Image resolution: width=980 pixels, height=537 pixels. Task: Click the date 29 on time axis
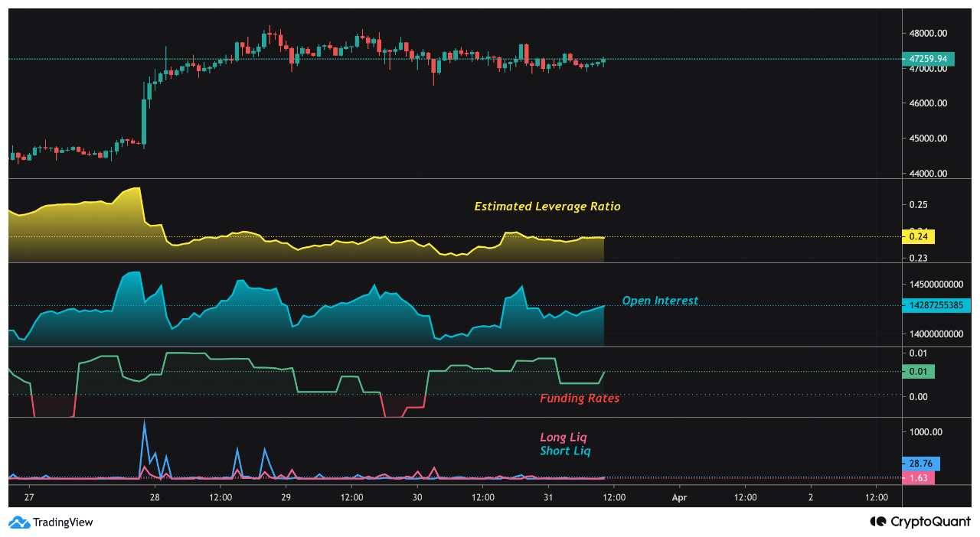click(x=286, y=497)
